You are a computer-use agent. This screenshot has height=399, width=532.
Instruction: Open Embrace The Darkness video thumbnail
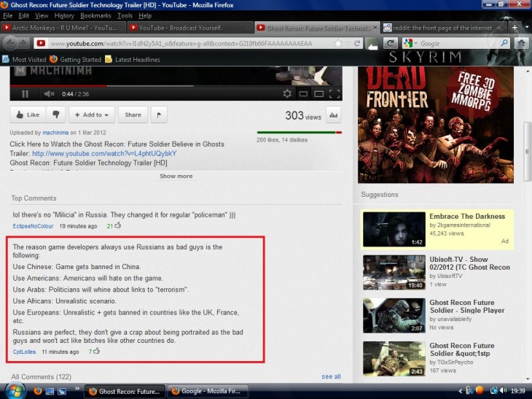(x=394, y=229)
